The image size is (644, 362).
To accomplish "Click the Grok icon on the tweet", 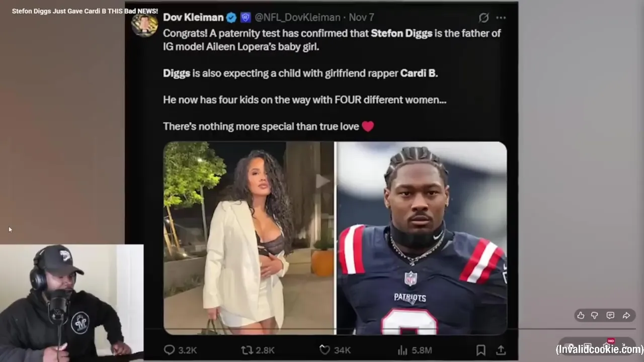I will (484, 18).
